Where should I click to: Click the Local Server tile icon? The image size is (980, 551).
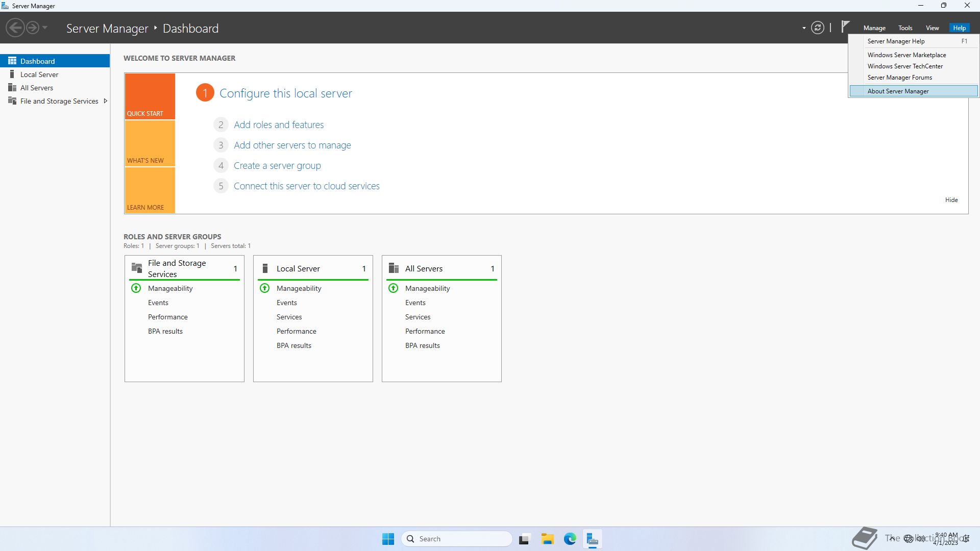(x=265, y=268)
